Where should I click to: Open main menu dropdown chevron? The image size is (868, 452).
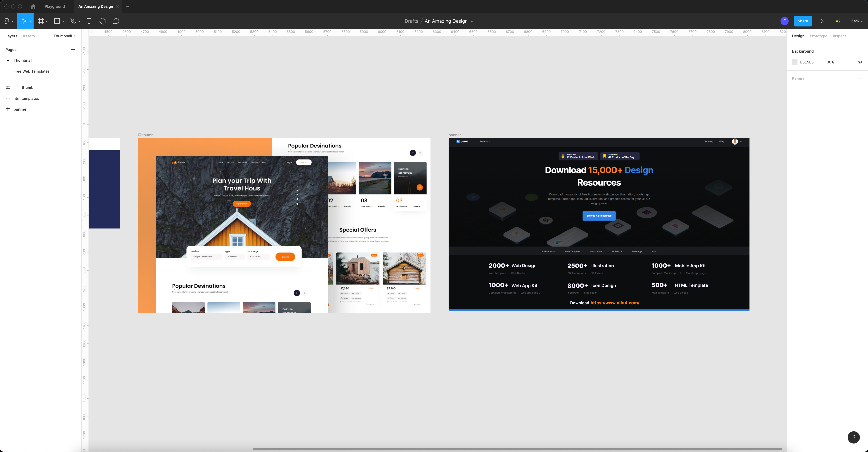click(x=12, y=21)
